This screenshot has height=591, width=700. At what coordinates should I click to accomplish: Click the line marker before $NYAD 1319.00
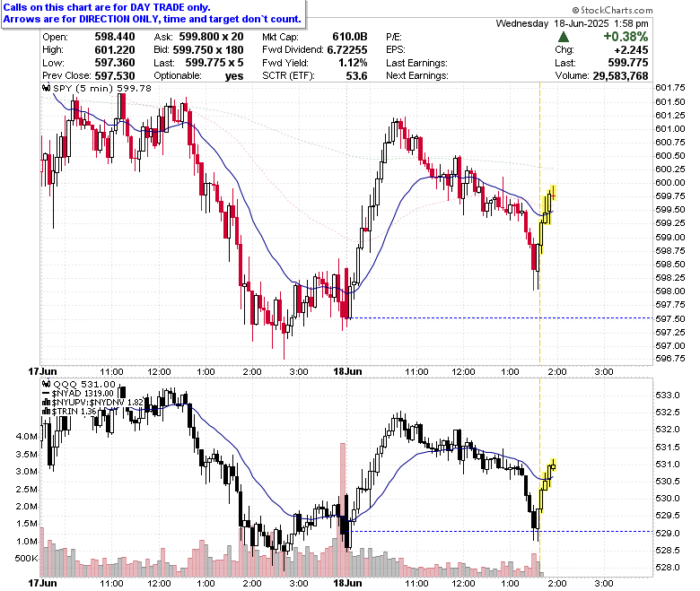click(x=47, y=394)
